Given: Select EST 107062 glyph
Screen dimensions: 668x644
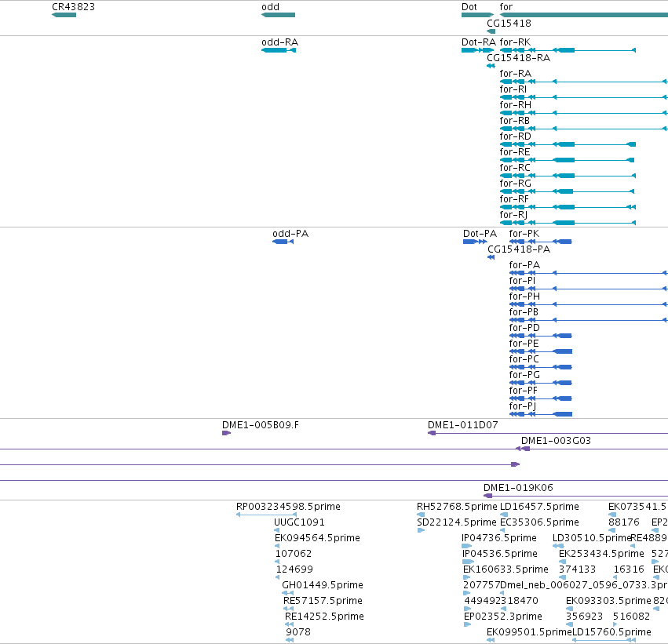Looking at the screenshot, I should pos(278,562).
